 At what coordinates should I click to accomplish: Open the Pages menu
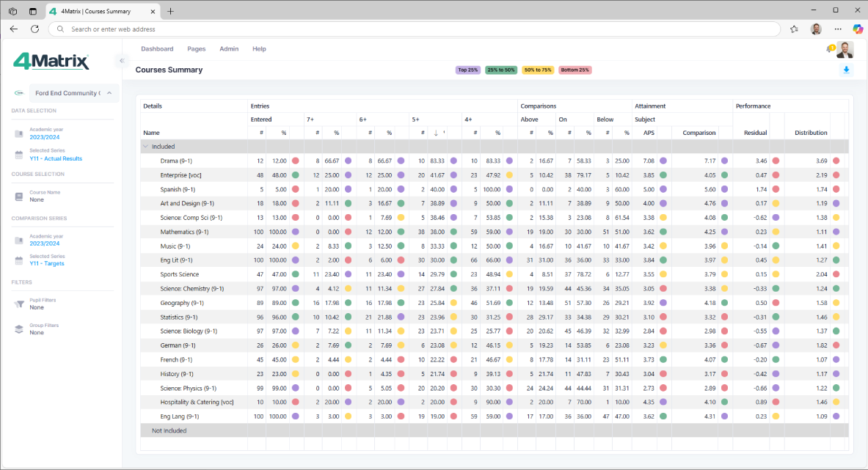point(196,49)
